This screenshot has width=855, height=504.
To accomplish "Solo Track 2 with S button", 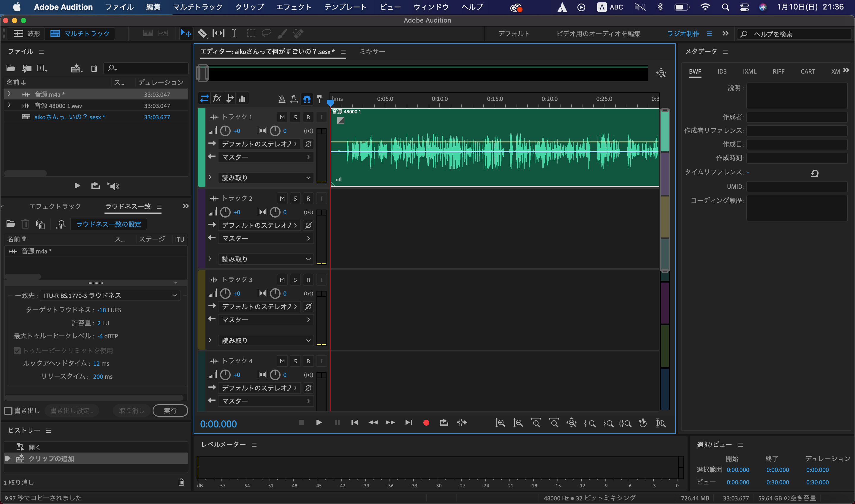I will click(x=295, y=199).
